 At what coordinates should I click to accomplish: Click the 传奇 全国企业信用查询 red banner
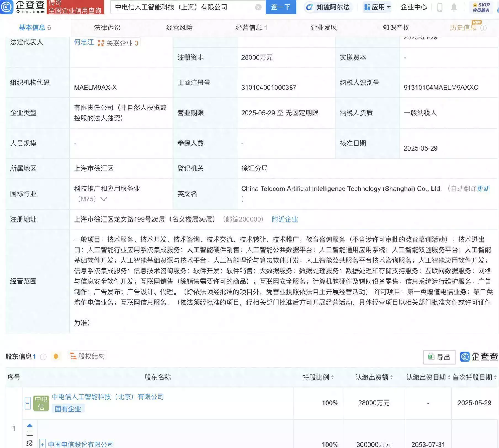click(75, 7)
